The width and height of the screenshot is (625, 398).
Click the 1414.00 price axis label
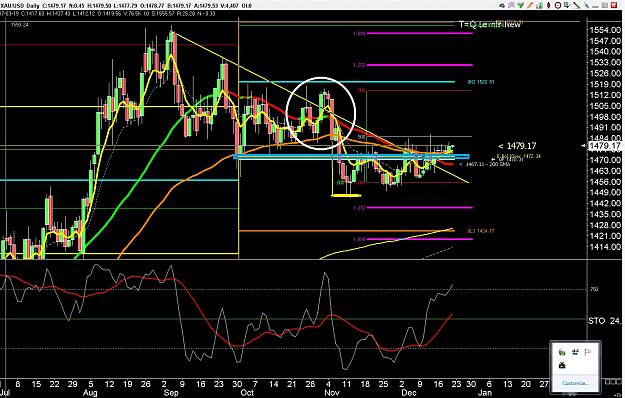(605, 247)
